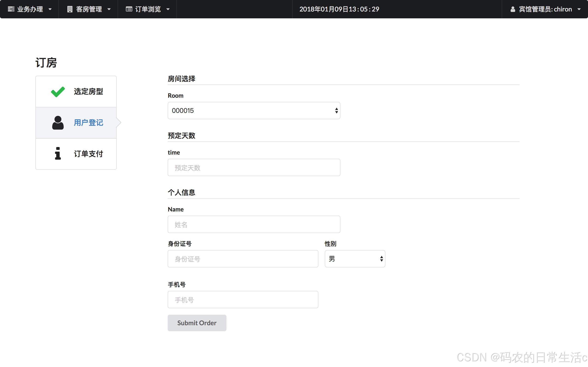This screenshot has width=588, height=367.
Task: Click into the Name 姓名 field
Action: click(x=254, y=224)
